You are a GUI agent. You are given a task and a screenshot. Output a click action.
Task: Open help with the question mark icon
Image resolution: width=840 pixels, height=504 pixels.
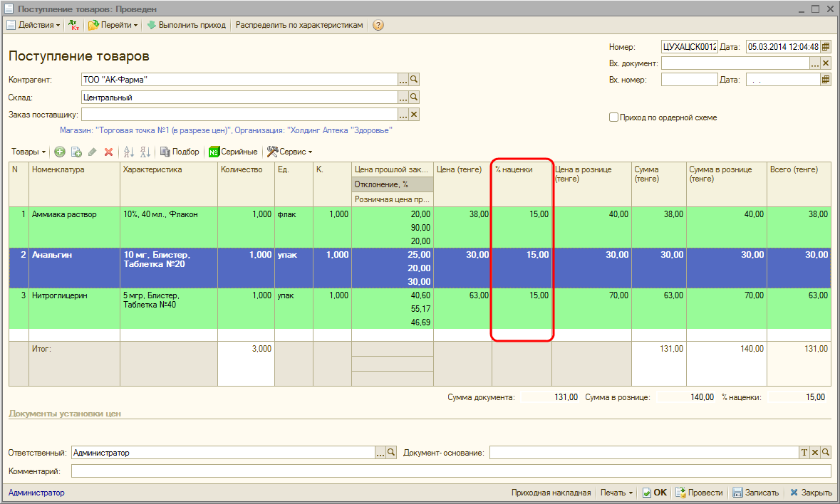pyautogui.click(x=378, y=25)
